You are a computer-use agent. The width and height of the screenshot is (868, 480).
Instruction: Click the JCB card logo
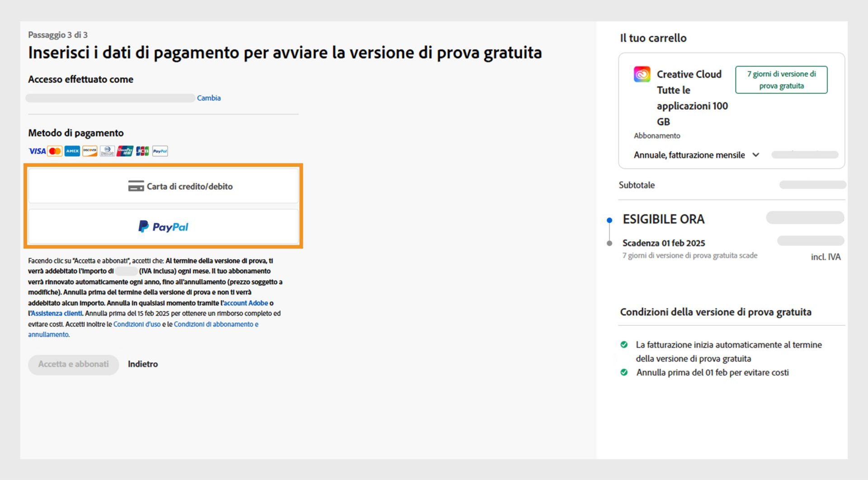point(142,151)
